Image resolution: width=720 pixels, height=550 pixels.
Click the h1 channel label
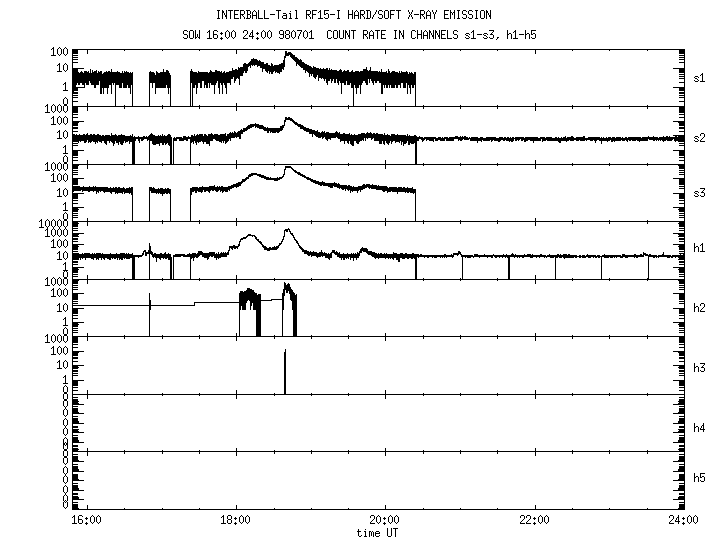click(x=700, y=248)
